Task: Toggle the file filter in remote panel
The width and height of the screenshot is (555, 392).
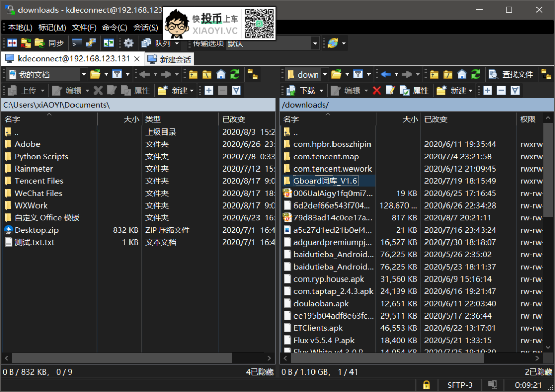Action: (358, 74)
